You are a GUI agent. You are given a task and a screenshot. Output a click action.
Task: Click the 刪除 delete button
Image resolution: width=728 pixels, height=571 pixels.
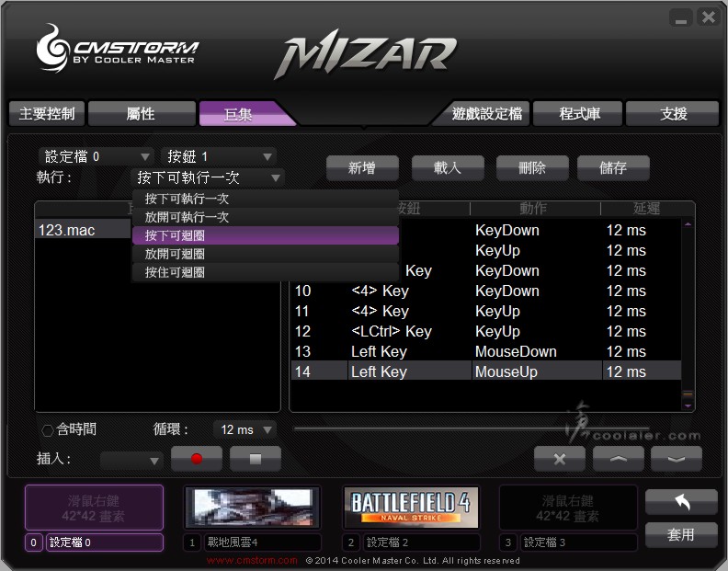point(532,167)
